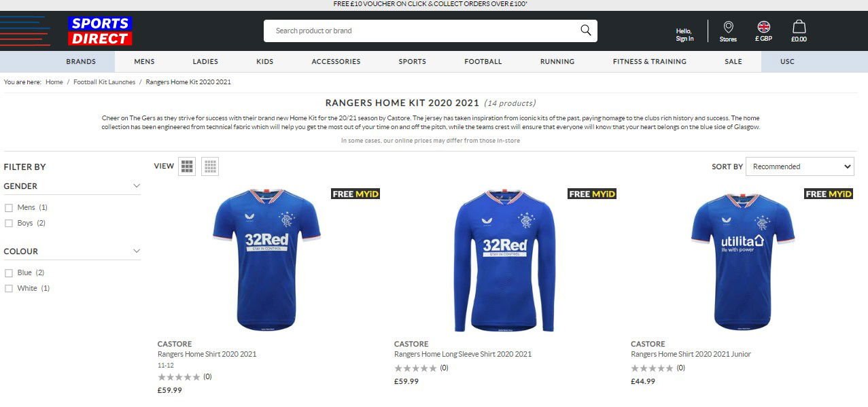Click into the product search field
Viewport: 868px width, 407px height.
pos(423,31)
